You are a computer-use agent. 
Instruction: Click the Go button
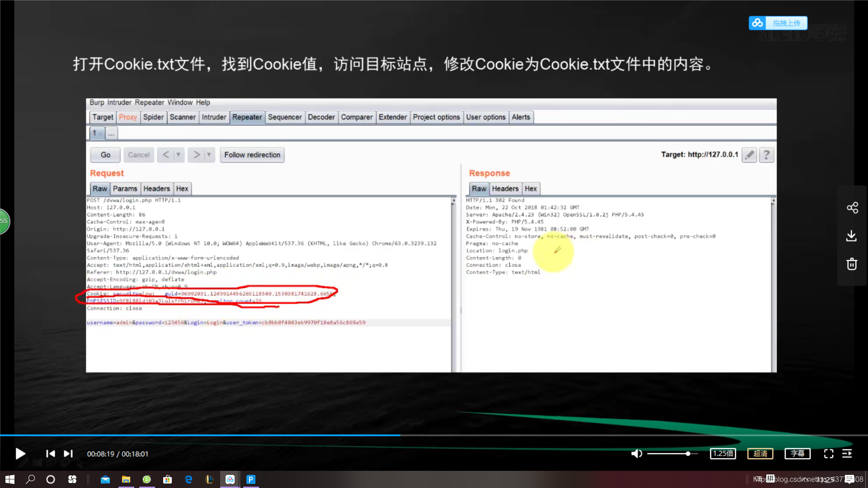point(105,155)
